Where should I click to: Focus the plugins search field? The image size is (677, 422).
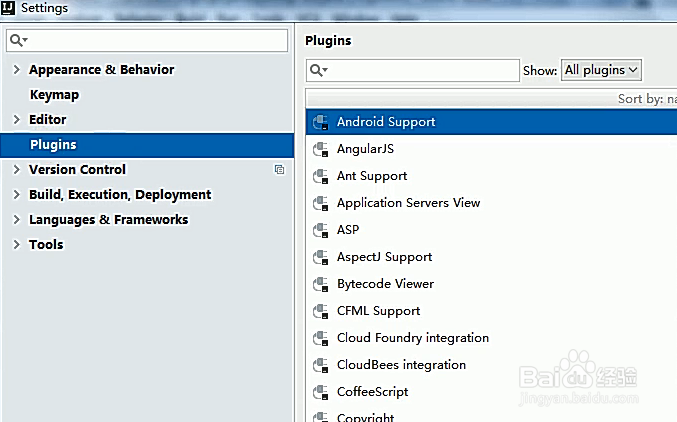(420, 70)
